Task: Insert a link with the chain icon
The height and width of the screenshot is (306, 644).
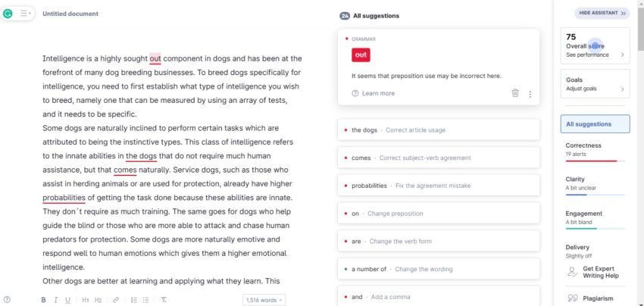Action: 115,300
